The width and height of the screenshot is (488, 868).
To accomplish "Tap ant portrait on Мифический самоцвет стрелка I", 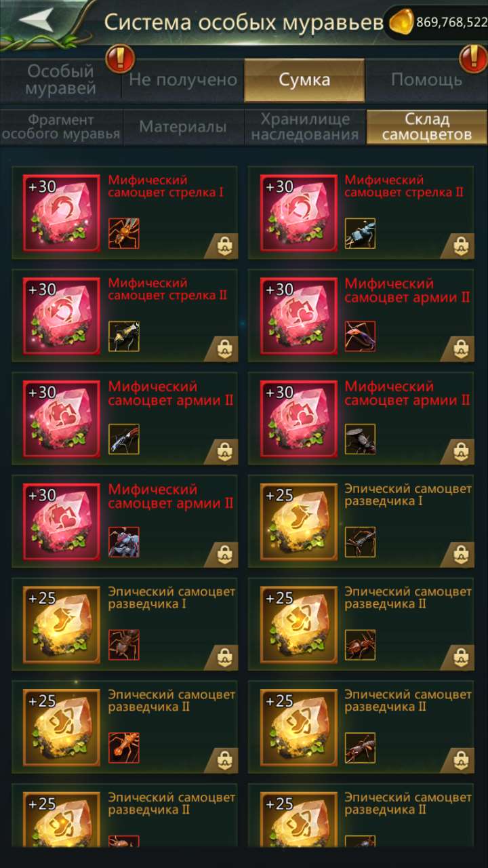I will 124,233.
